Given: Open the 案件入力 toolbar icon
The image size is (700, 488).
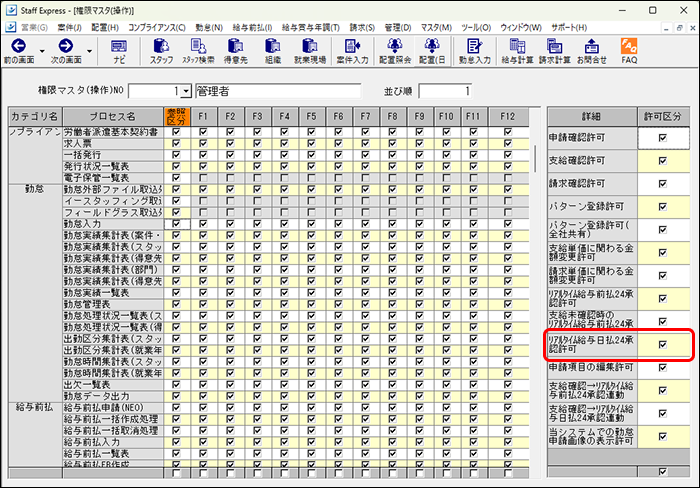Looking at the screenshot, I should coord(352,46).
